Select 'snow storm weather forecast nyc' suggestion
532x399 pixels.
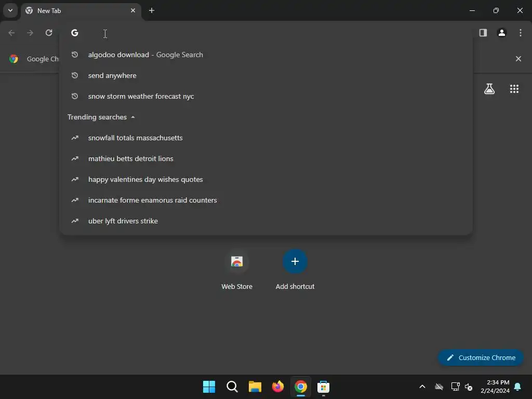(266, 96)
